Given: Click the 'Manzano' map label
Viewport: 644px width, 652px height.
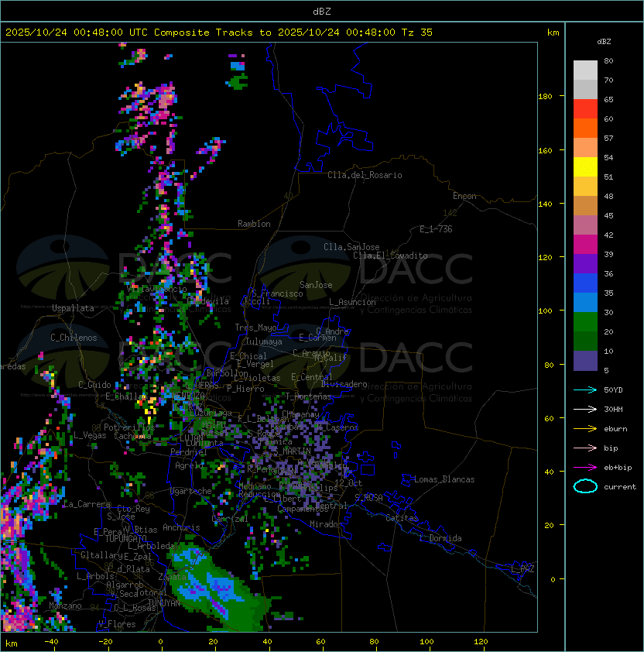Looking at the screenshot, I should coord(65,606).
